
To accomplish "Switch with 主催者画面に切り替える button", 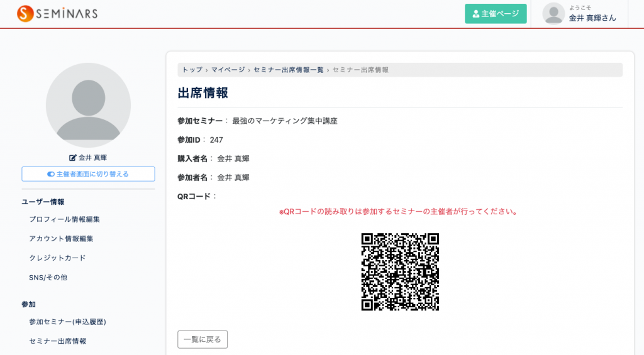I will (x=88, y=174).
